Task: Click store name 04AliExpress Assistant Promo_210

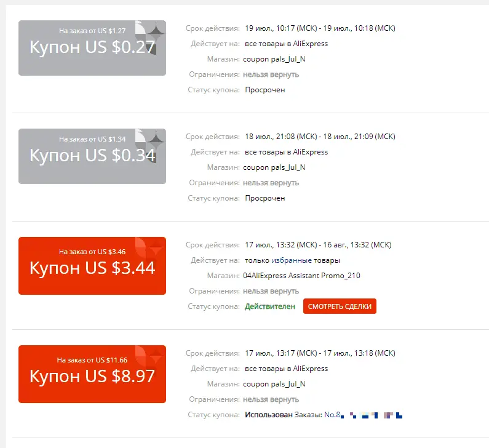Action: click(301, 276)
